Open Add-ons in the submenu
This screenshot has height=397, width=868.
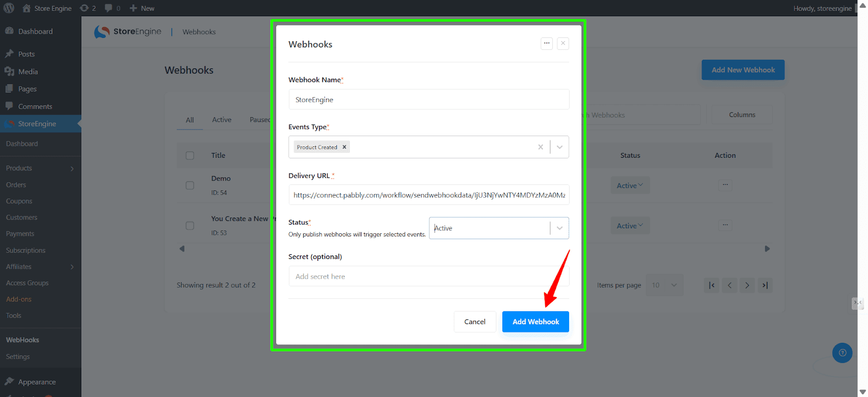(18, 299)
